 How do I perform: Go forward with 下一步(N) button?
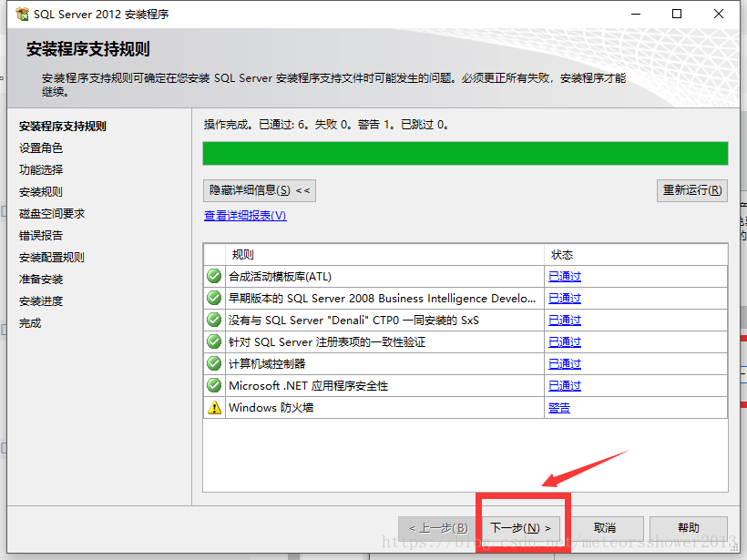[520, 528]
